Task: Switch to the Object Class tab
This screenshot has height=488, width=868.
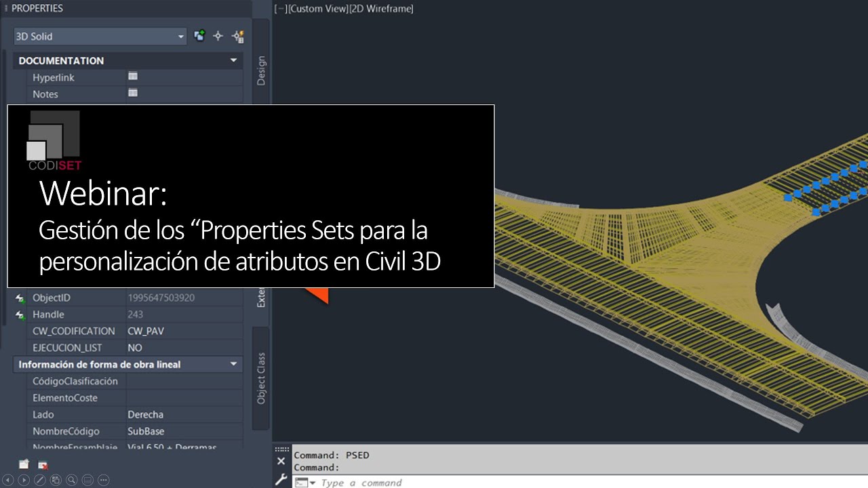Action: tap(261, 378)
